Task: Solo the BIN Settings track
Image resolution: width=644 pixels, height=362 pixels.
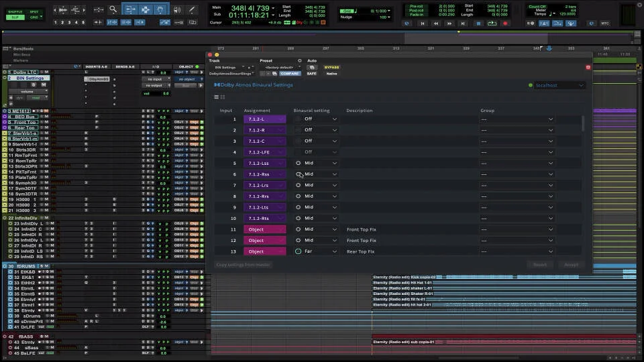Action: coord(34,84)
